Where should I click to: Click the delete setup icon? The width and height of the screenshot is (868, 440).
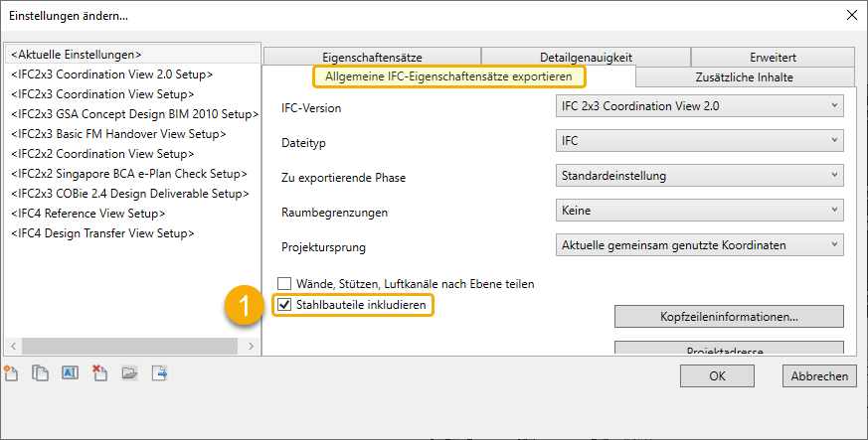[x=99, y=373]
